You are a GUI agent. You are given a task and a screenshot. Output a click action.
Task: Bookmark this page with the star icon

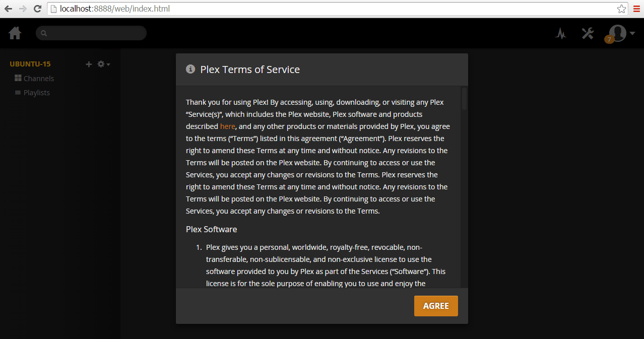click(x=622, y=9)
